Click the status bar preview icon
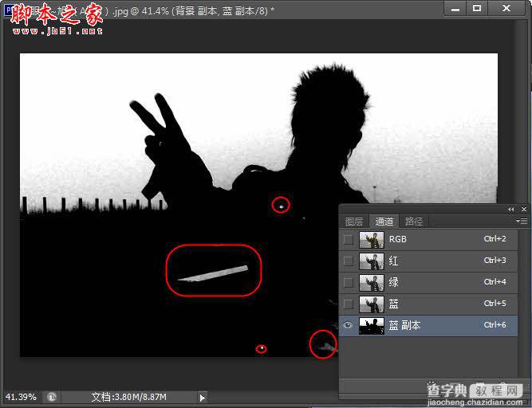 [x=52, y=397]
